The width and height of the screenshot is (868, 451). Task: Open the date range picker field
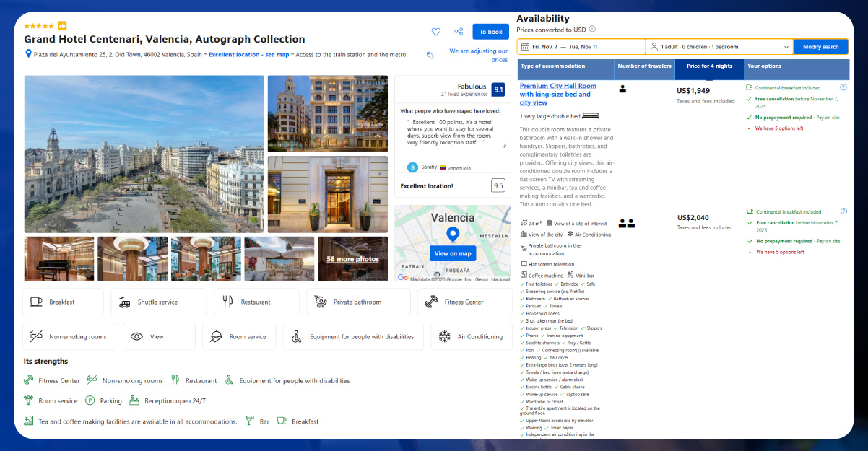[x=581, y=47]
